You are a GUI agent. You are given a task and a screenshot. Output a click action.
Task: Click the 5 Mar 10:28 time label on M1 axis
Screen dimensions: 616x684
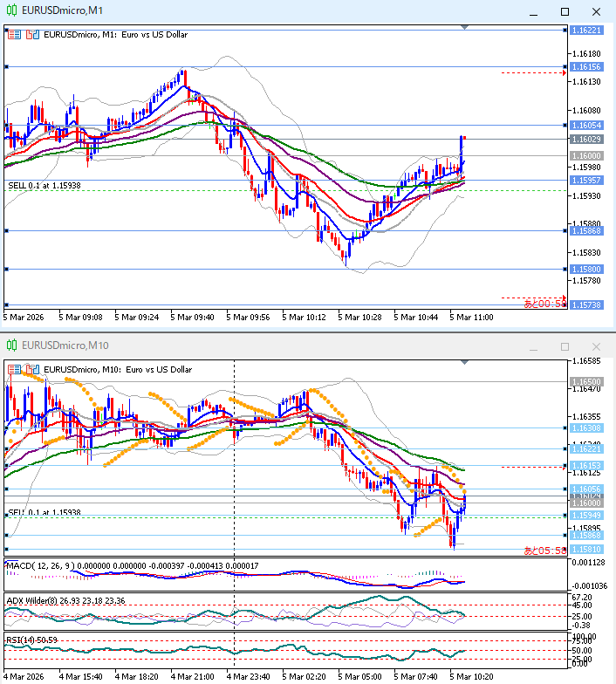[362, 318]
